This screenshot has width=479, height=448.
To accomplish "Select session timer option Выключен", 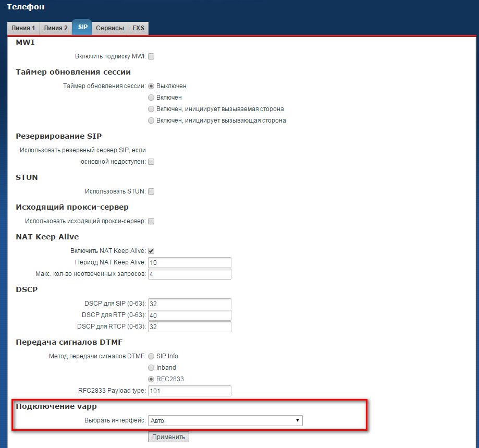I will 152,86.
